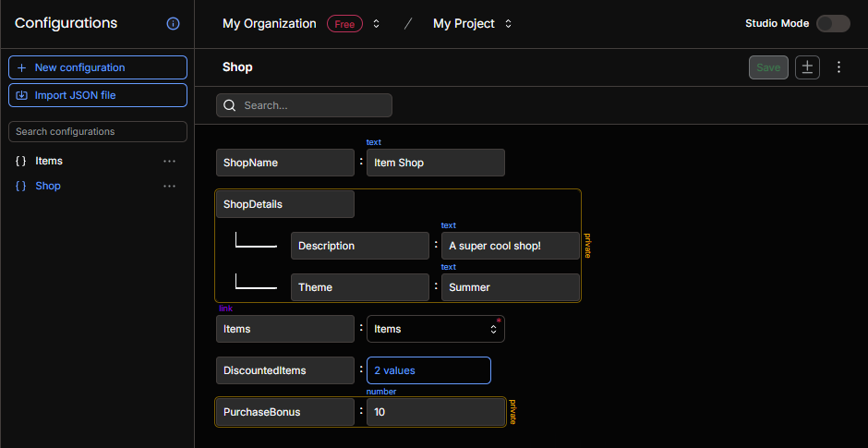Screen dimensions: 868x448
Task: Click the plus-minus add field icon
Action: (x=807, y=67)
